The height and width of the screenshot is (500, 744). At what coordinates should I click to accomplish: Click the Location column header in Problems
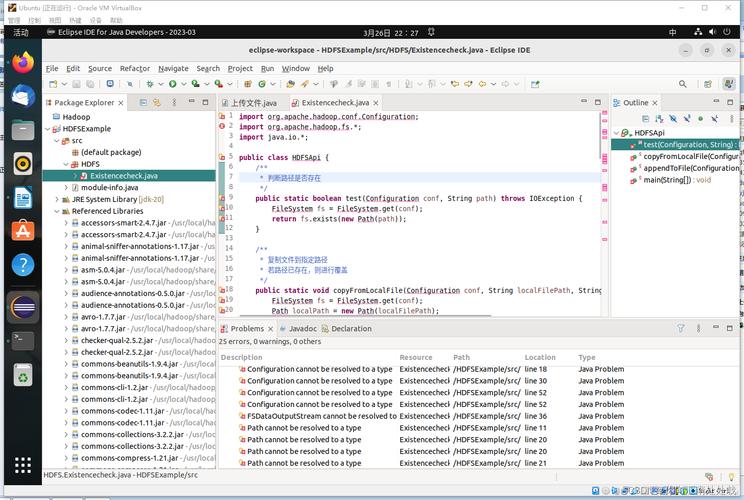click(x=540, y=357)
